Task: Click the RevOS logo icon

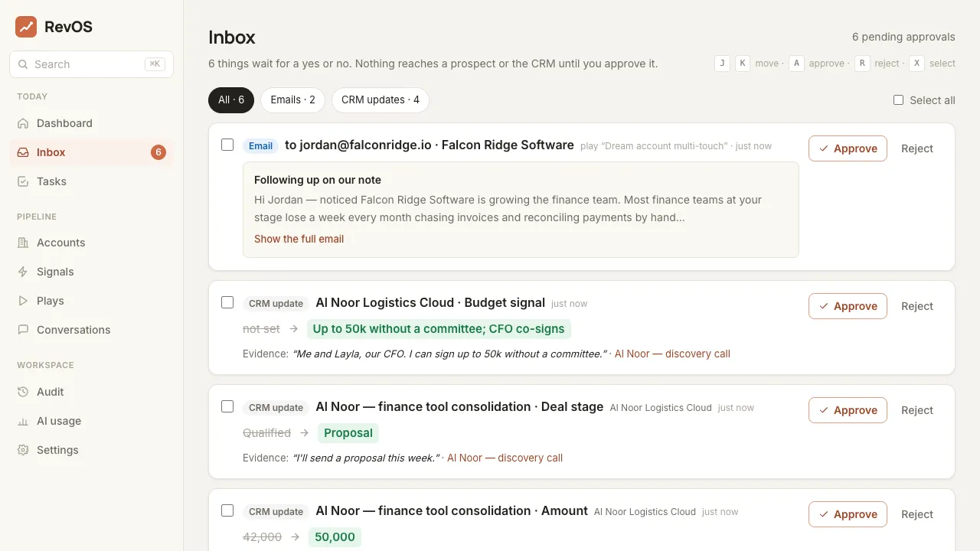Action: point(26,27)
